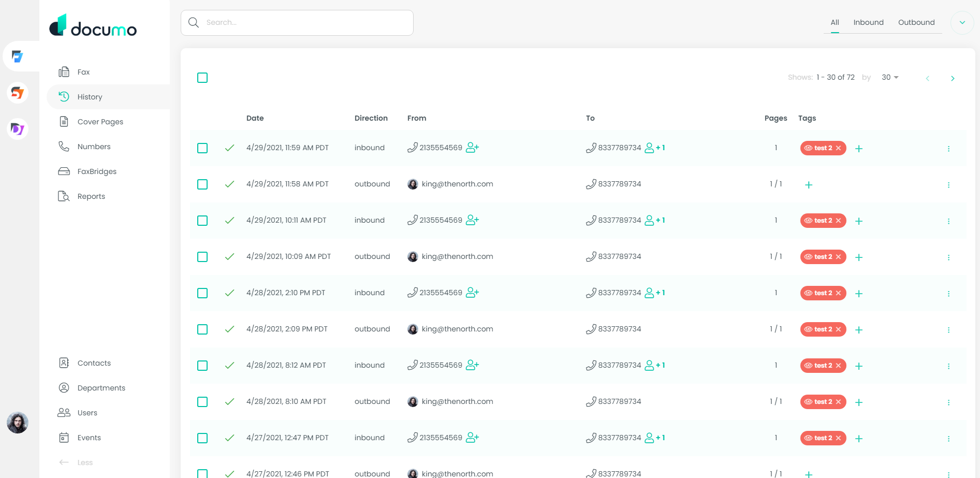Select the 4/29/2021 11:58 AM fax checkbox

(202, 184)
